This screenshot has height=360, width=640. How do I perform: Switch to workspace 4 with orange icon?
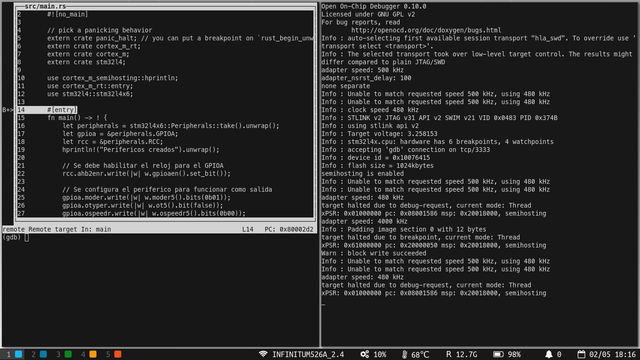coord(89,354)
